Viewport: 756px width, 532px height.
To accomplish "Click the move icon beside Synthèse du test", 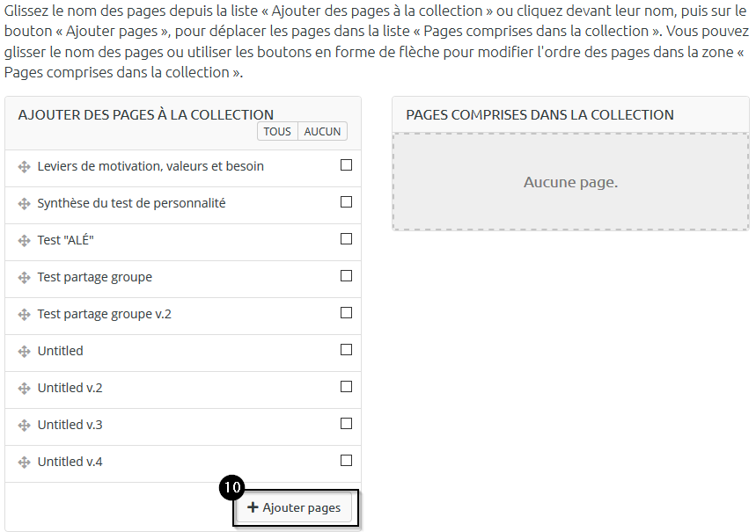I will (25, 204).
